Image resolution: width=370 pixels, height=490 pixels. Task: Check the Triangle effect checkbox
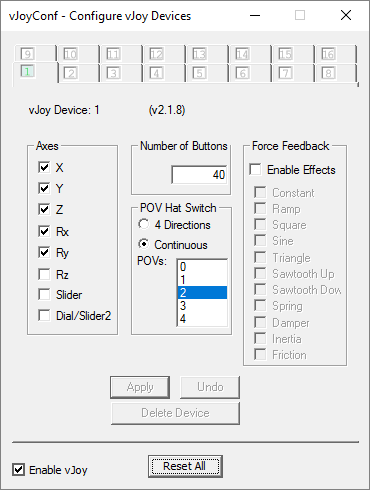[x=260, y=257]
